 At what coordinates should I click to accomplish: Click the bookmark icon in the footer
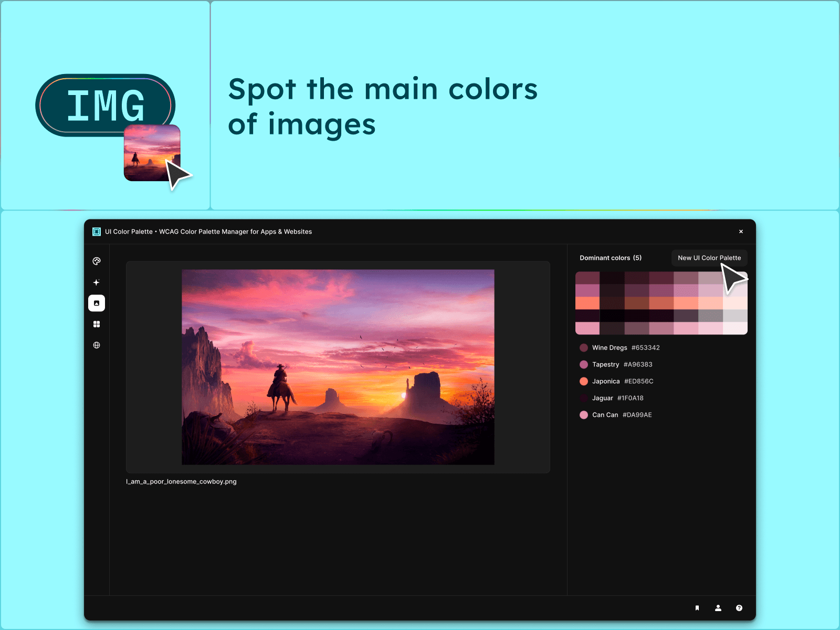(x=697, y=608)
